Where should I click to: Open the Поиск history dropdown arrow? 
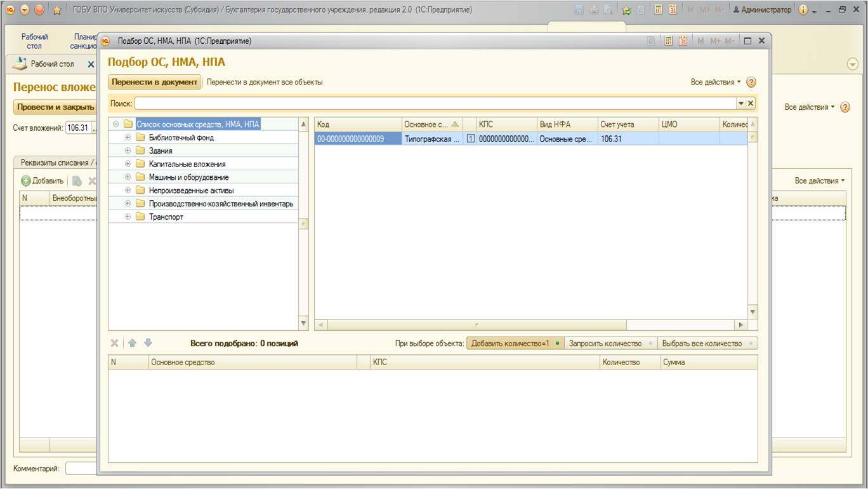740,103
